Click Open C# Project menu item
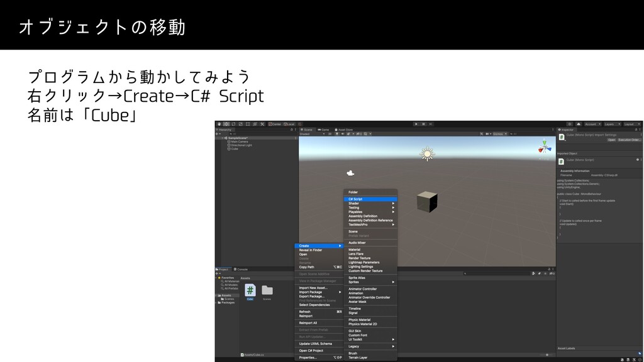Screen dimensions: 644x362 click(319, 351)
